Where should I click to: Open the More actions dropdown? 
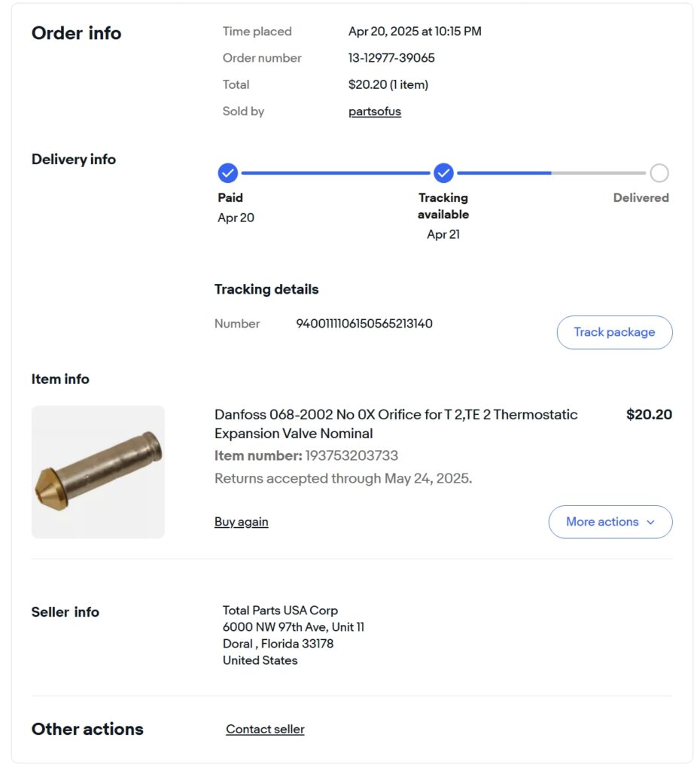(x=610, y=522)
